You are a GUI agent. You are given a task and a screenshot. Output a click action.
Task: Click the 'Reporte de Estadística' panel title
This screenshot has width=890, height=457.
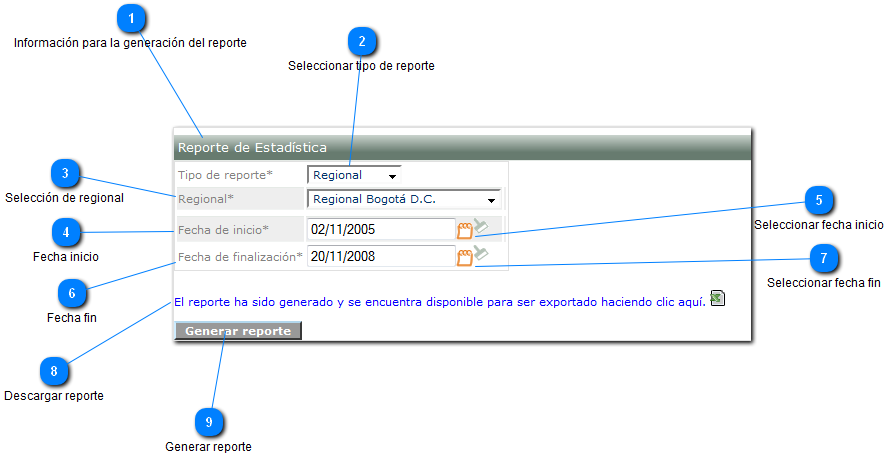click(x=252, y=148)
